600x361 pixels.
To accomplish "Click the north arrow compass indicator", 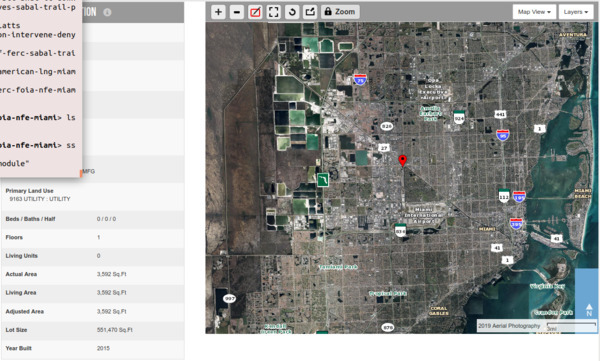I will coord(589,310).
